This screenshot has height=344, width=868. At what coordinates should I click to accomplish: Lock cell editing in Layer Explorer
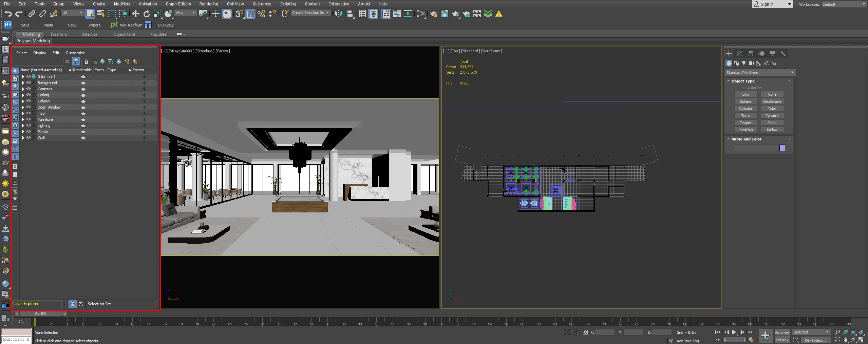point(86,61)
